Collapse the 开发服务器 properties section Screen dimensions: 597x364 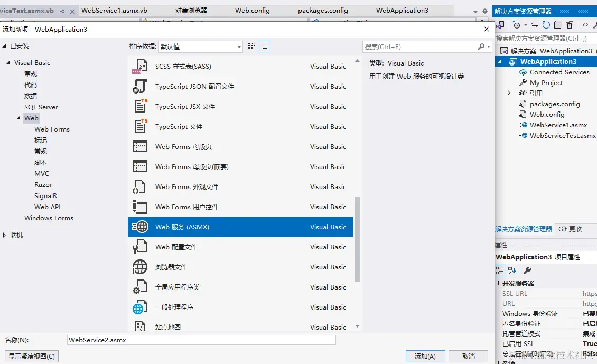tap(497, 283)
